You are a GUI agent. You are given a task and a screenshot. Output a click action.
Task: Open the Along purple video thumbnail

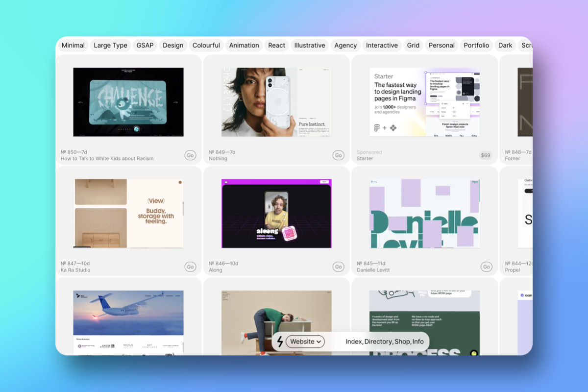[276, 213]
